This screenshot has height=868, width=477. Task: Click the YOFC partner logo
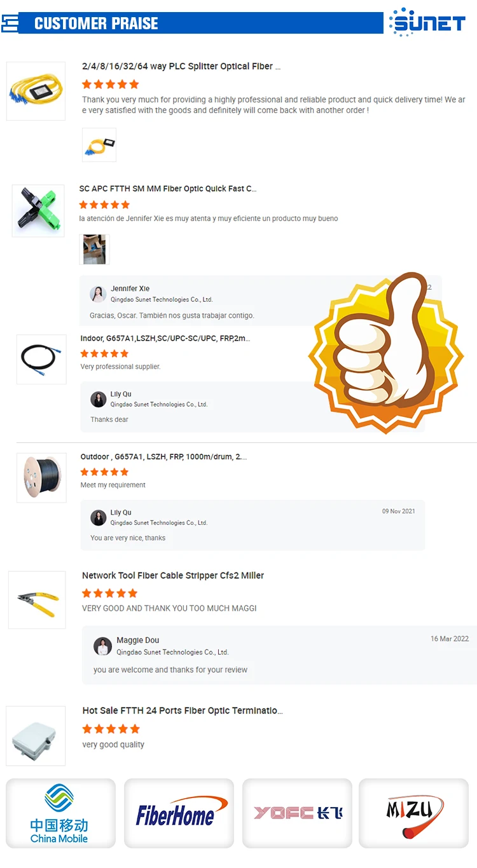pyautogui.click(x=297, y=813)
